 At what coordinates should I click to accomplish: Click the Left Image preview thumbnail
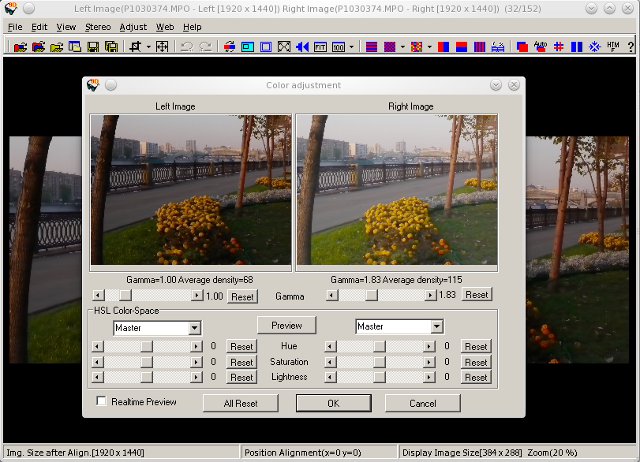tap(191, 190)
